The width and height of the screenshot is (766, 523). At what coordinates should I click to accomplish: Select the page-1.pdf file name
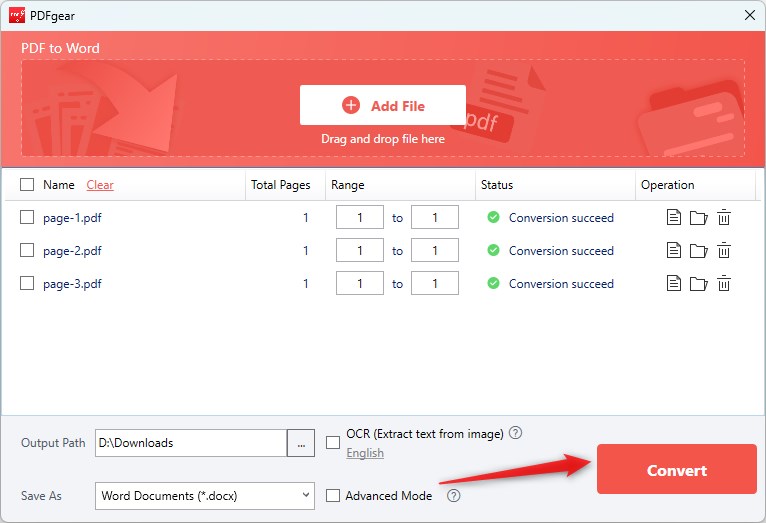pos(72,218)
